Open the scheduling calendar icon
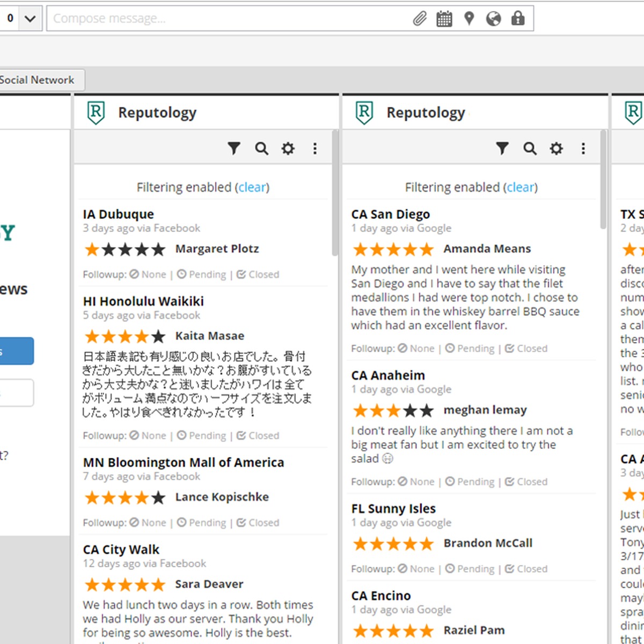This screenshot has height=644, width=644. pos(444,19)
